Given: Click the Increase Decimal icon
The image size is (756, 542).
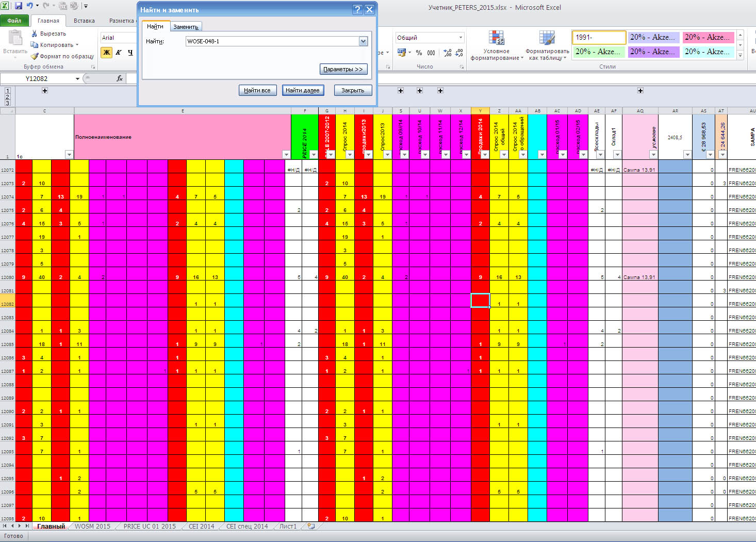Looking at the screenshot, I should 447,53.
